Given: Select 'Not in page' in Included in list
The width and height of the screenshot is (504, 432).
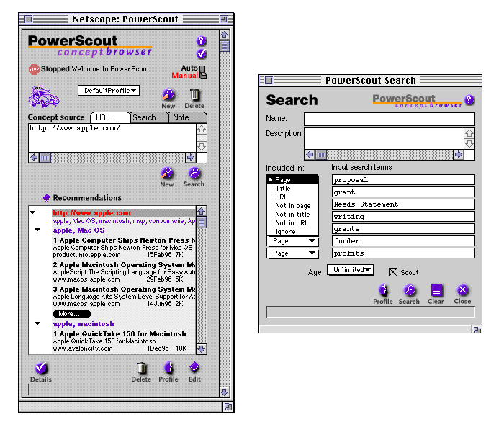Looking at the screenshot, I should 292,206.
